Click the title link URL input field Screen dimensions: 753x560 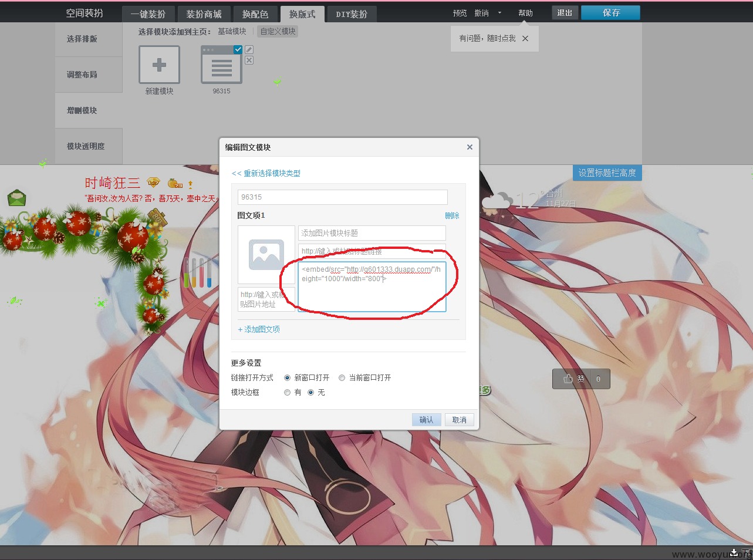[x=372, y=251]
